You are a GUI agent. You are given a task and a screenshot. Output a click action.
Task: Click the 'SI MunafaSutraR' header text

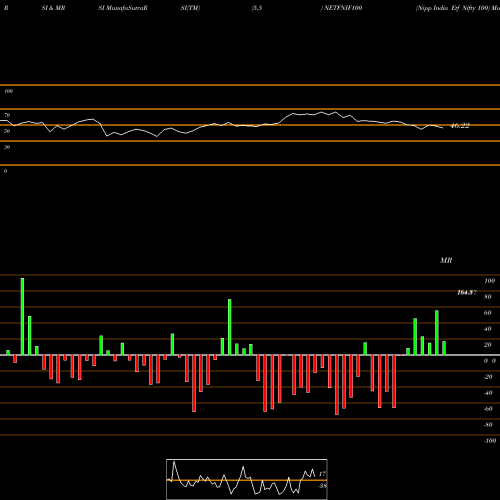point(123,8)
